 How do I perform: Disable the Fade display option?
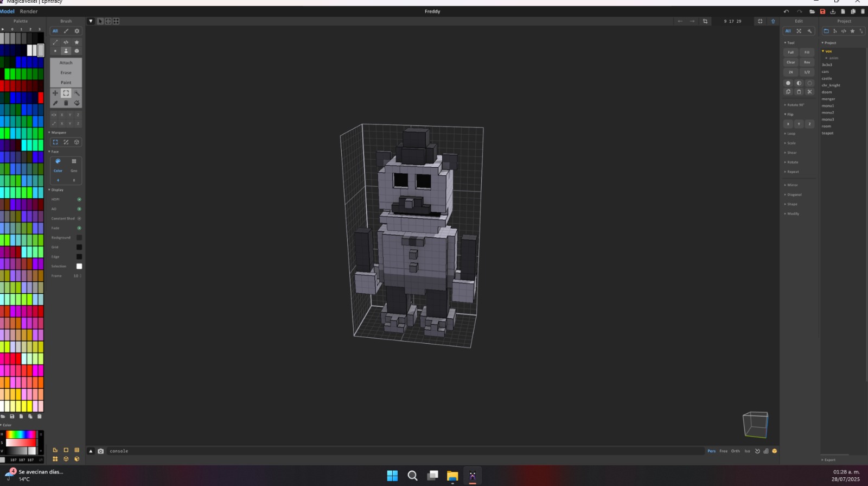(79, 228)
